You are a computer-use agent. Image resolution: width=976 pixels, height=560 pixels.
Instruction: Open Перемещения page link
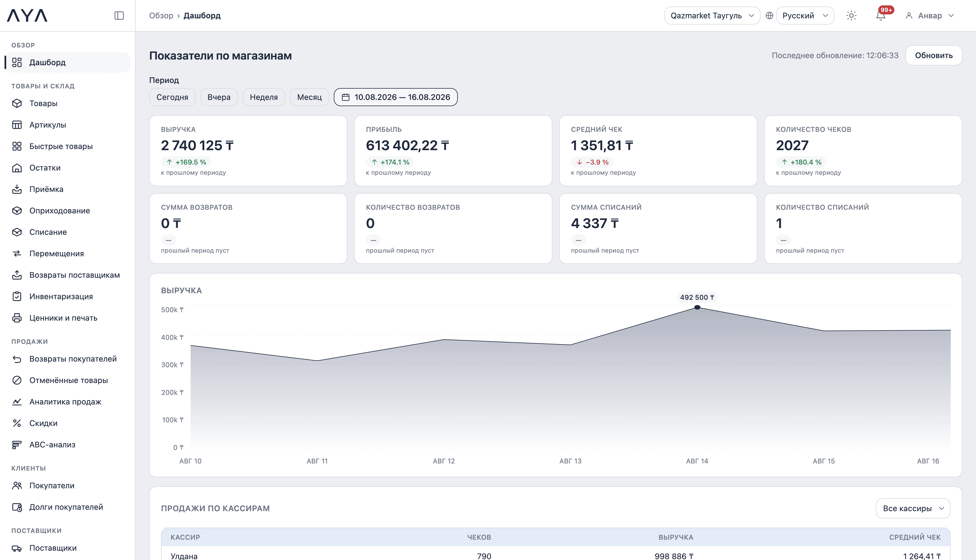(x=67, y=254)
